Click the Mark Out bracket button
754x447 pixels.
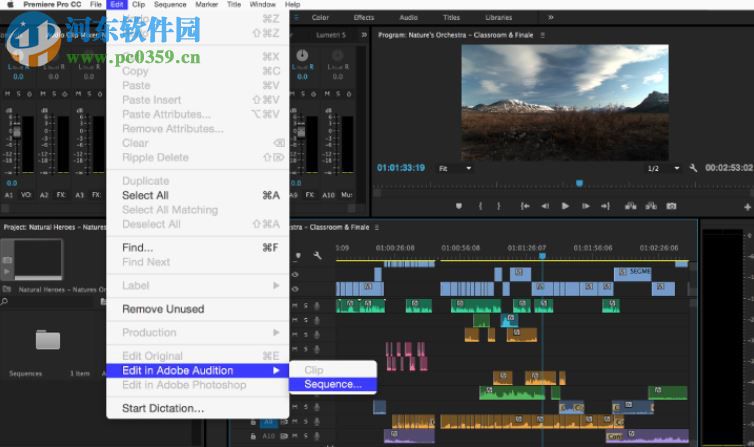point(499,206)
